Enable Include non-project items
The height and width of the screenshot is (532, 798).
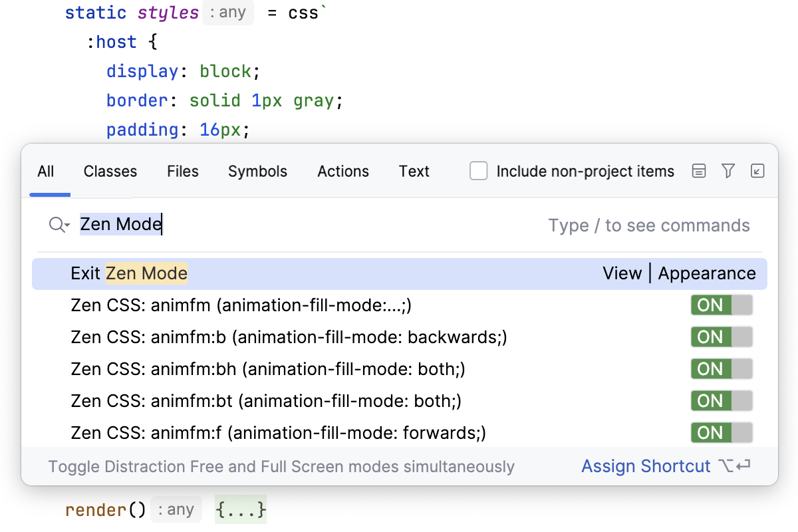click(x=478, y=171)
